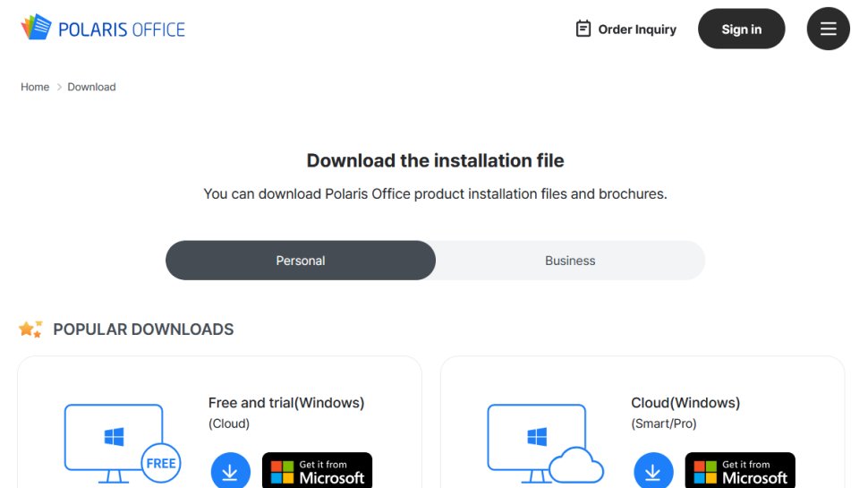Download the Free and trial(Windows) installer
This screenshot has width=868, height=488.
coord(230,471)
